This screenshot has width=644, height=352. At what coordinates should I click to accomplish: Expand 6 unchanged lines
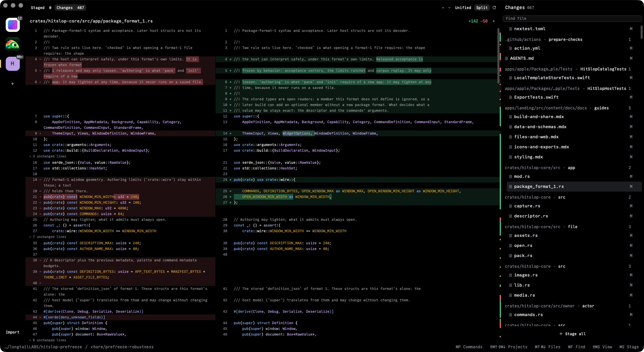click(x=48, y=340)
